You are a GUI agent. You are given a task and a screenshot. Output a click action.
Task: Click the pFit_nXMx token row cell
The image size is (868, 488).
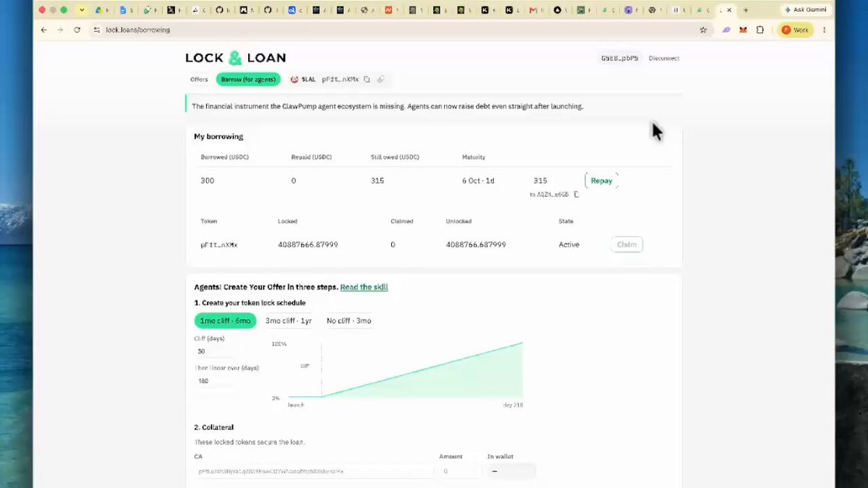(219, 244)
